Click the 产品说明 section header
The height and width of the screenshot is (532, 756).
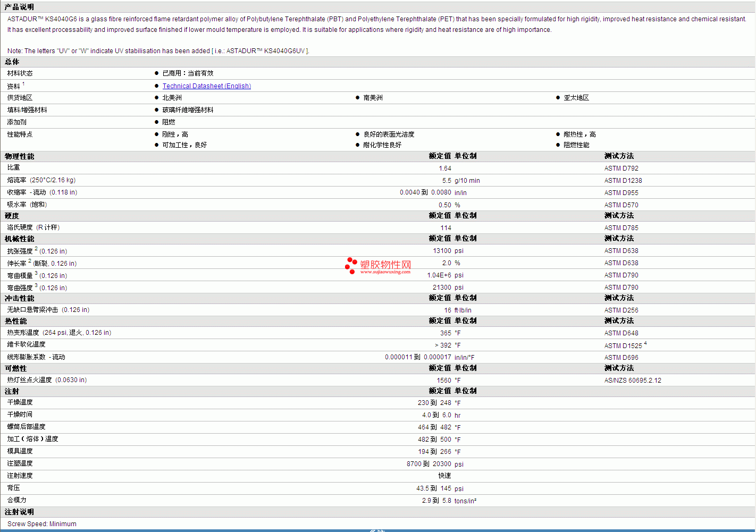(x=19, y=7)
